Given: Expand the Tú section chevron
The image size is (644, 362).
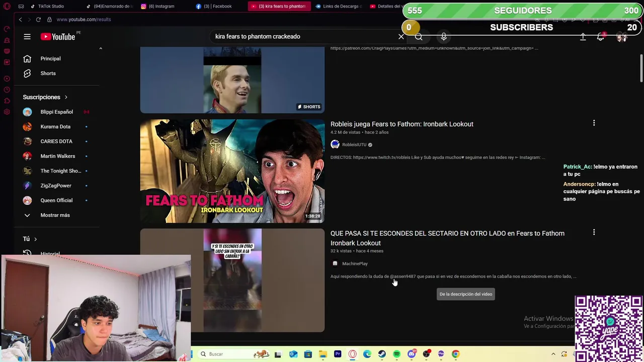Looking at the screenshot, I should click(35, 239).
